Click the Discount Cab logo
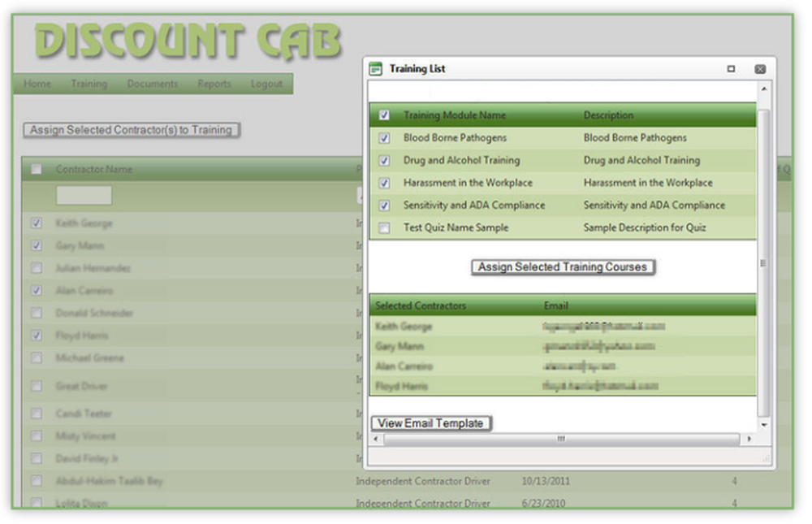 (188, 41)
